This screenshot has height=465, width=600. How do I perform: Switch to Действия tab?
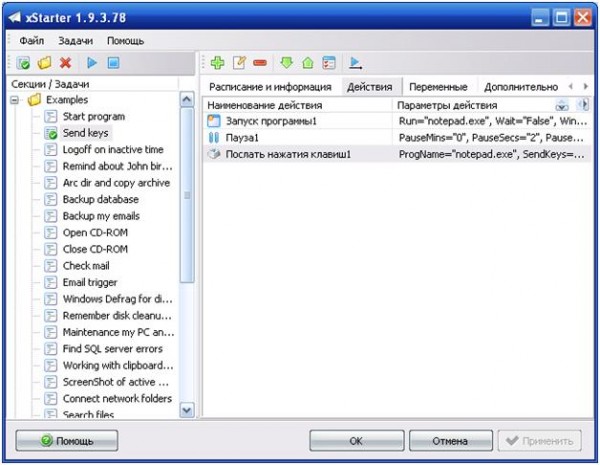[370, 87]
